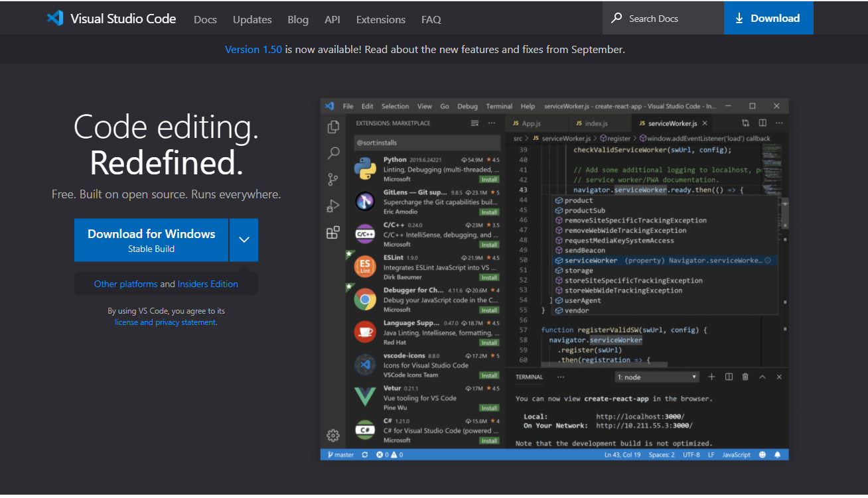Open the API page
Screen dimensions: 868x498
tap(332, 20)
